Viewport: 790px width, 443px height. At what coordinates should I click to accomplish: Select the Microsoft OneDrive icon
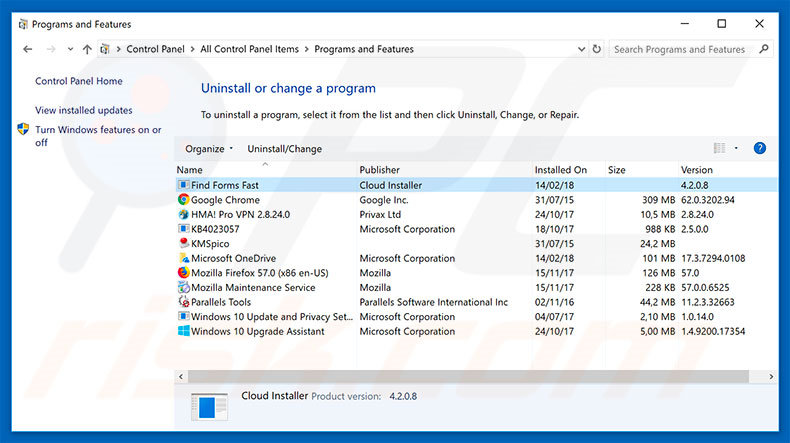click(x=184, y=258)
